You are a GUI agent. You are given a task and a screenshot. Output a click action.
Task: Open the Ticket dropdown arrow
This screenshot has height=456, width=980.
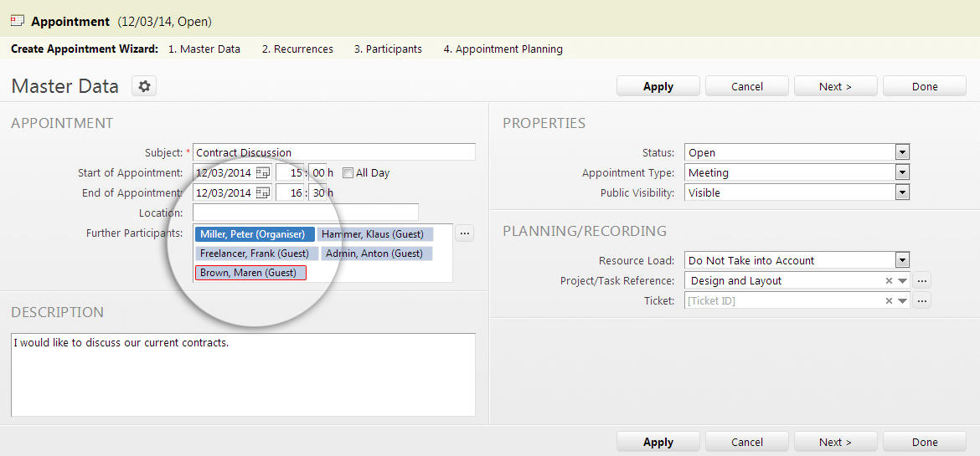902,301
